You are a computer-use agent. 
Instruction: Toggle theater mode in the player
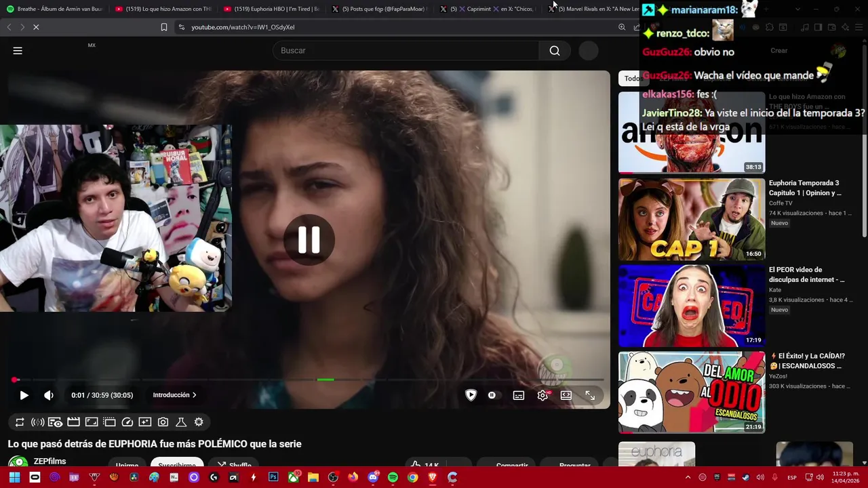[x=566, y=395]
